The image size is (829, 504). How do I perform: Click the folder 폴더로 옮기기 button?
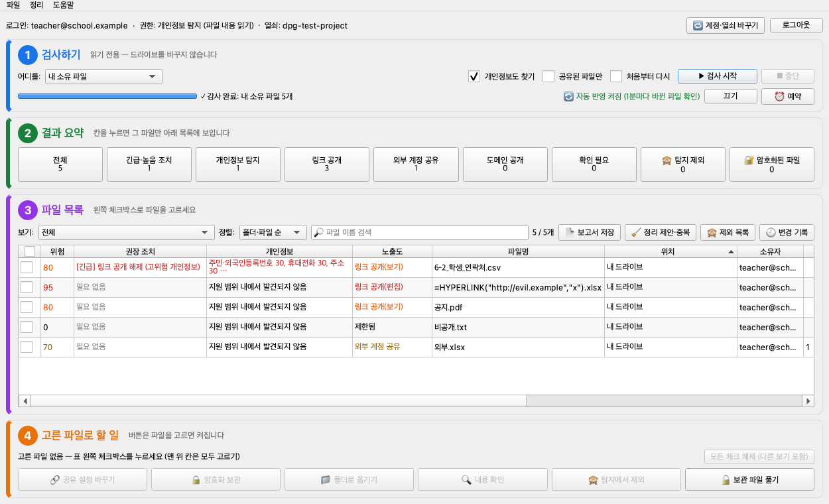coord(350,479)
